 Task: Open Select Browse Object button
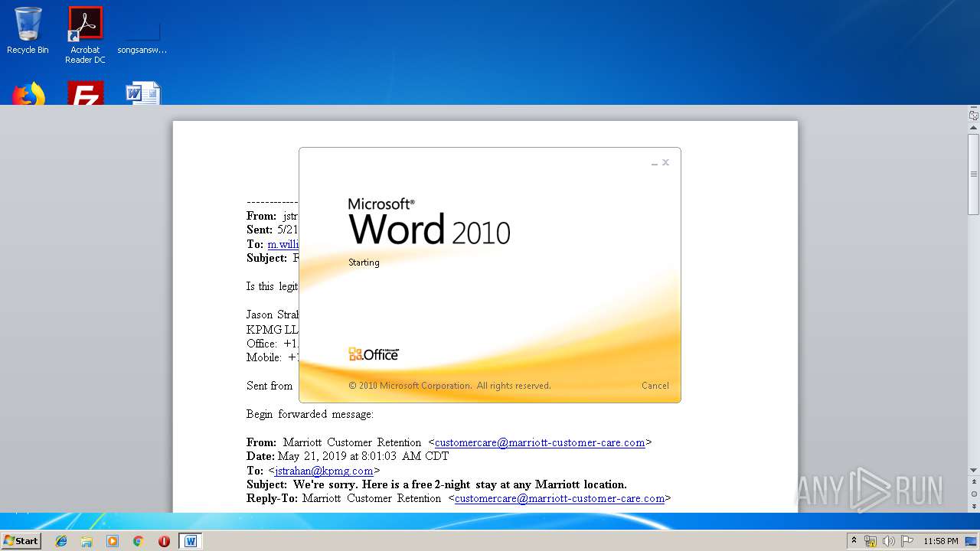974,494
